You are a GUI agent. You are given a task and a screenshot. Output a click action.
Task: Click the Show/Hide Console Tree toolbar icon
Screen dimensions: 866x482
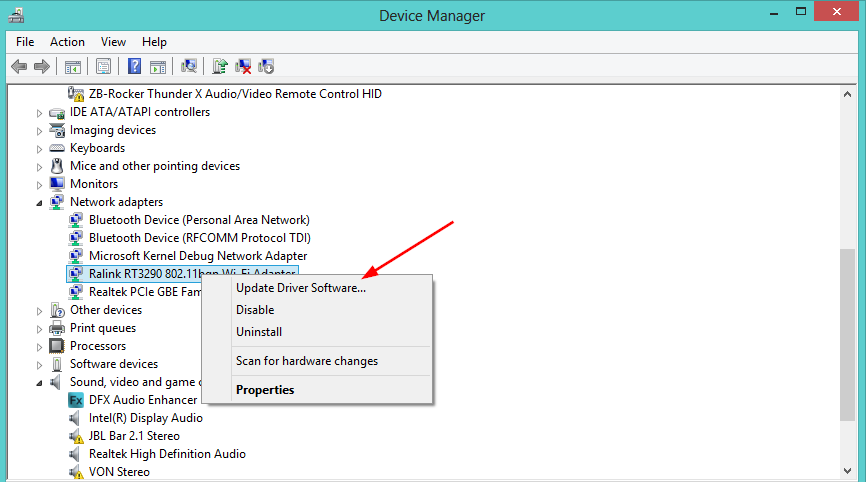click(x=72, y=67)
